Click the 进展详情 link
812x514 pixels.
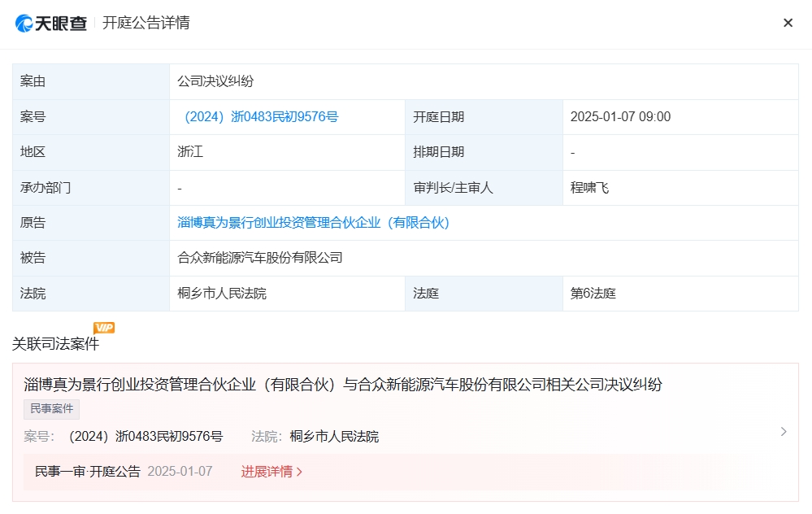click(267, 472)
